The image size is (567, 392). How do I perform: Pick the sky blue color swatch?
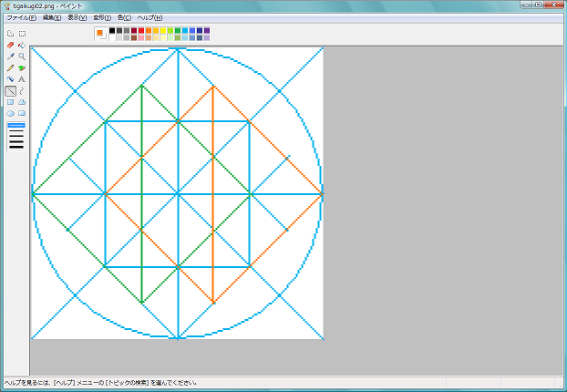pos(185,31)
